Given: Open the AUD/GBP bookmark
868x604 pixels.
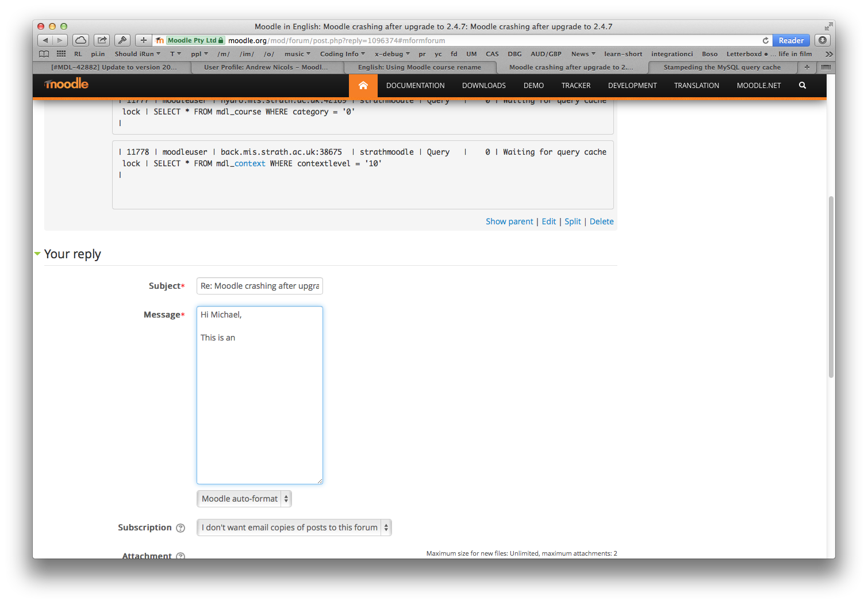Looking at the screenshot, I should pos(546,54).
